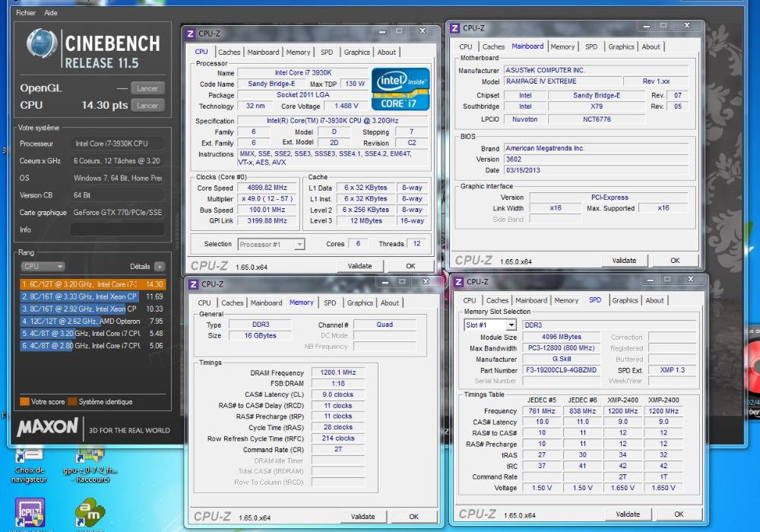Select Graphics tab in the SPD CPU-Z window

[625, 300]
